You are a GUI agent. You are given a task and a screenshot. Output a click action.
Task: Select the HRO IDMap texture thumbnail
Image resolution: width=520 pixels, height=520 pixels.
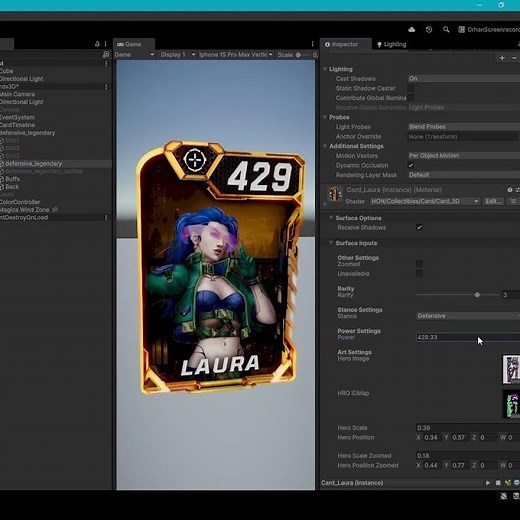click(511, 404)
